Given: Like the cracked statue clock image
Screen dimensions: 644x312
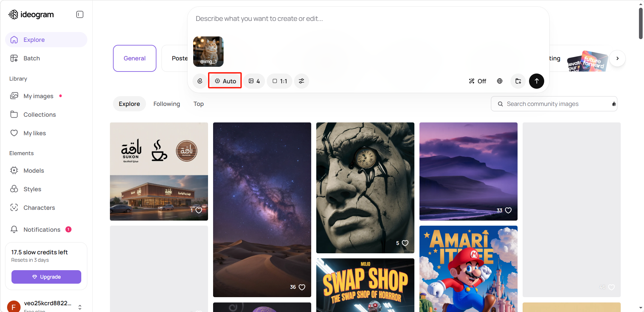Looking at the screenshot, I should click(x=405, y=243).
